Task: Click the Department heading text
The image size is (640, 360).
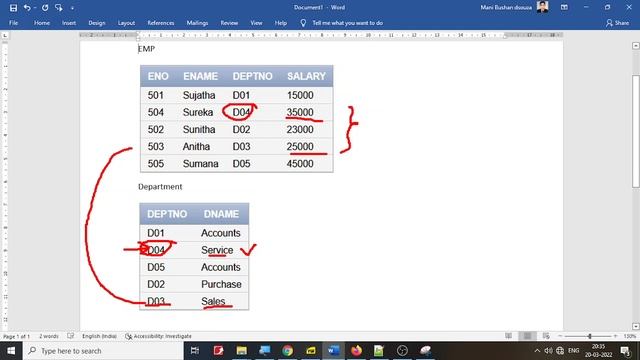Action: tap(160, 187)
